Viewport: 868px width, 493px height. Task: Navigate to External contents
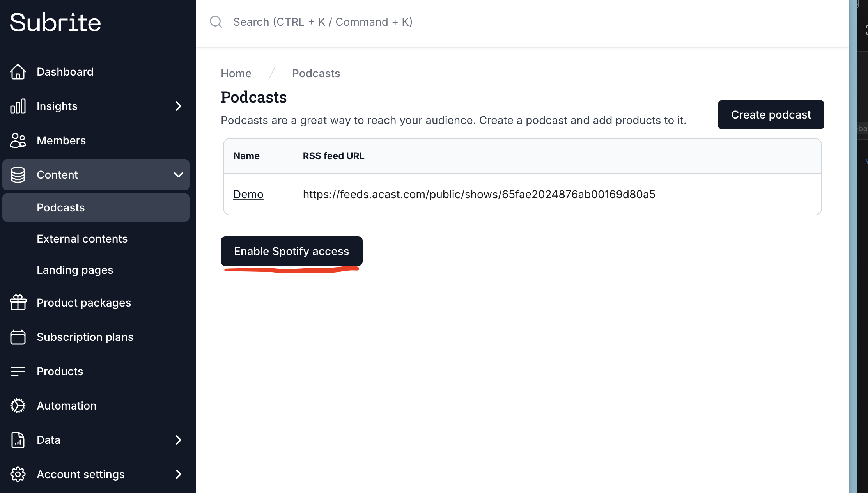pyautogui.click(x=82, y=239)
